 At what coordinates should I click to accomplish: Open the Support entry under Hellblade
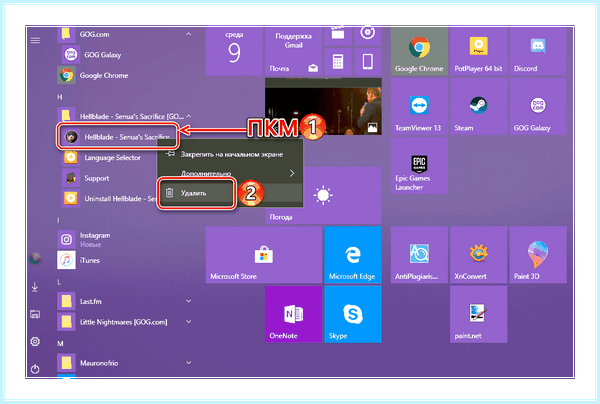pos(109,178)
